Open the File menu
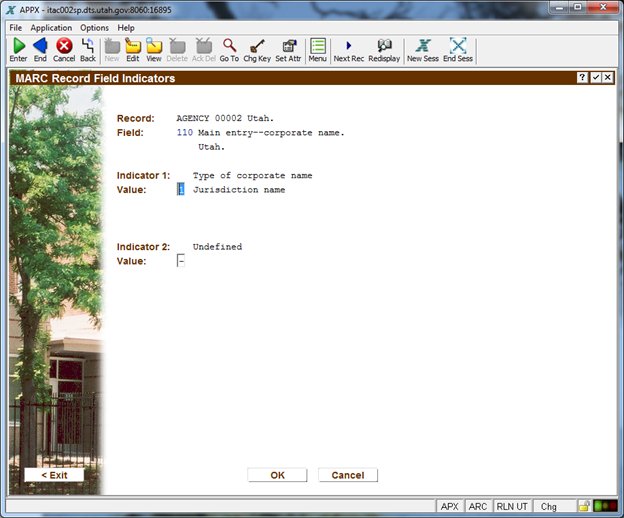624x518 pixels. click(15, 28)
